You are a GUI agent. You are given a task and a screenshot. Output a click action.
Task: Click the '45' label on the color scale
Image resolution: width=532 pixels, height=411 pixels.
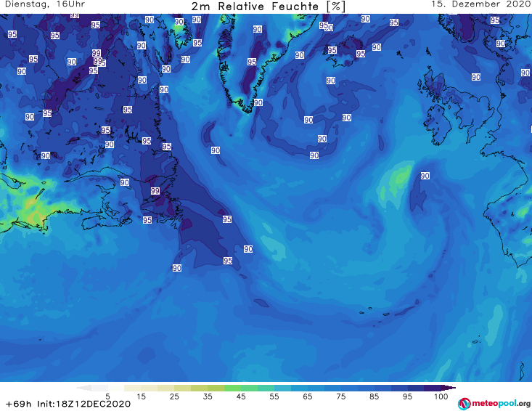point(241,396)
